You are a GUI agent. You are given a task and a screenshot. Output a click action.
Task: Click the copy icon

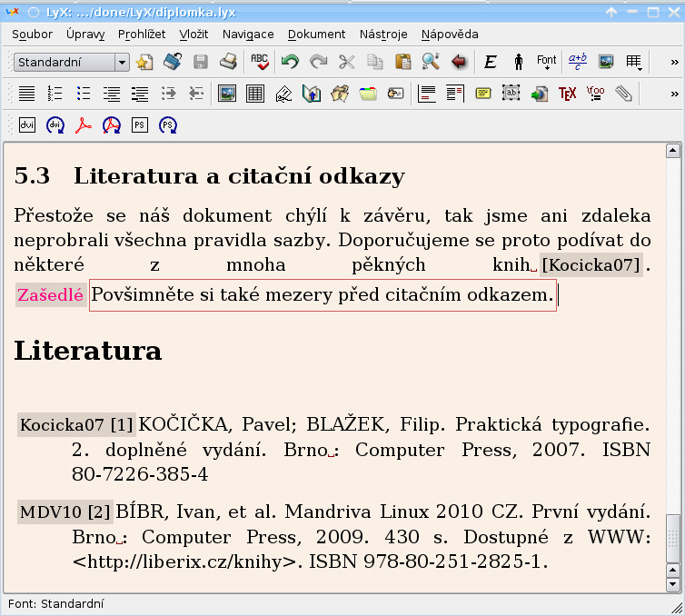[x=375, y=62]
